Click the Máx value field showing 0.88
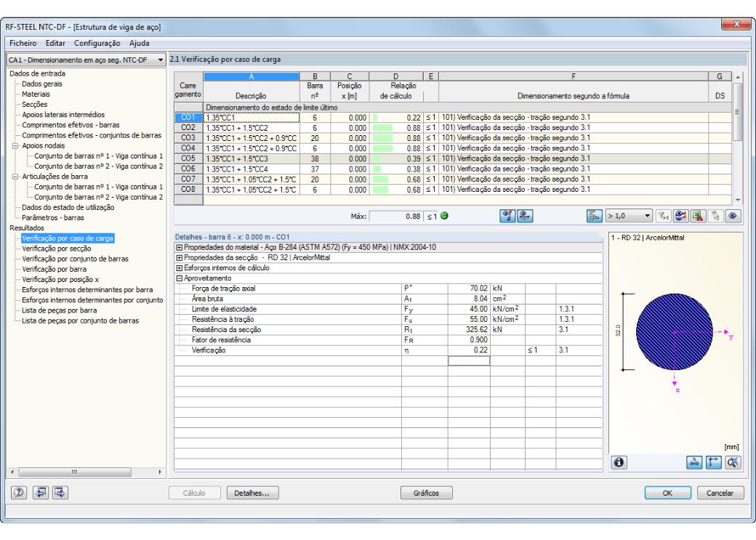Screen dimensions: 756x540 [x=396, y=216]
